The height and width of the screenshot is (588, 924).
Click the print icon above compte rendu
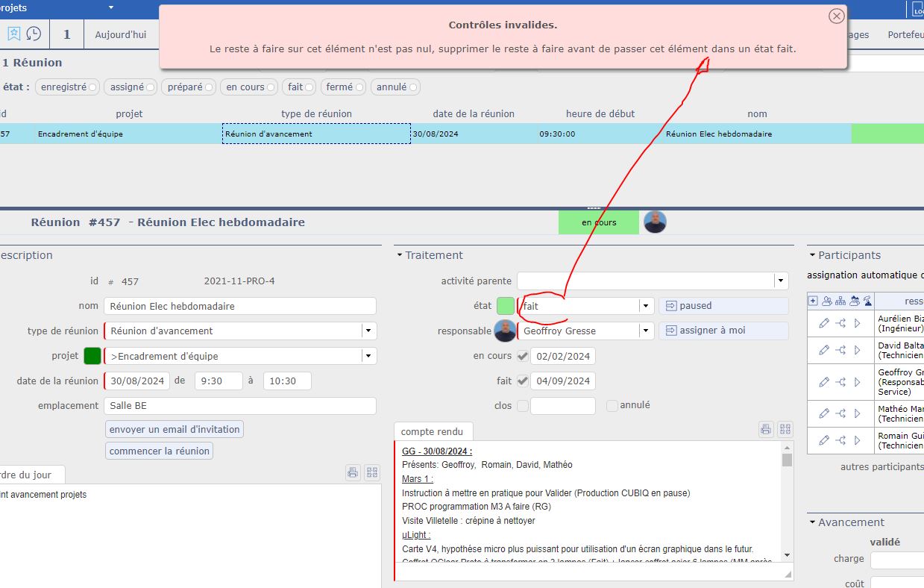[766, 429]
